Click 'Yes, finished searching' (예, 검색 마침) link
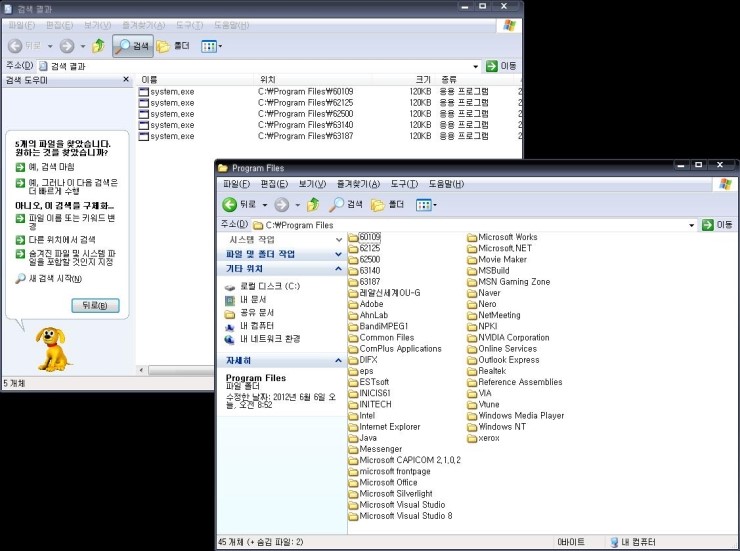Screen dimensions: 740x551 tap(45, 167)
